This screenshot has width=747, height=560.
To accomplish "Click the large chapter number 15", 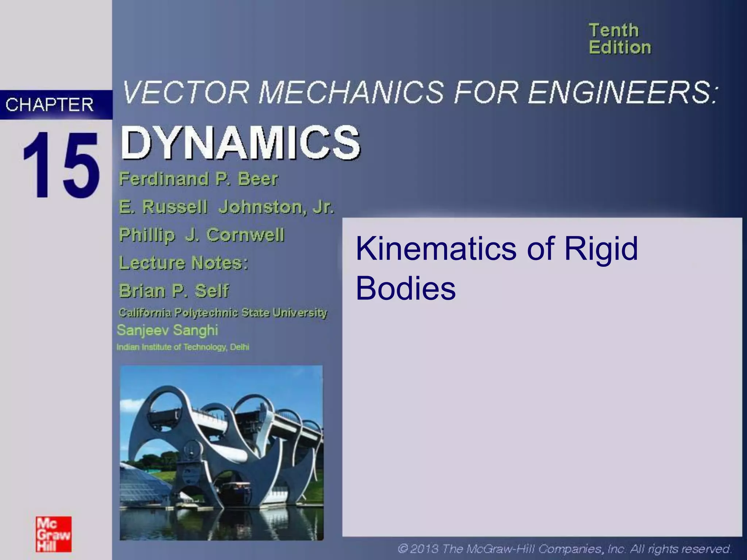I will tap(61, 165).
